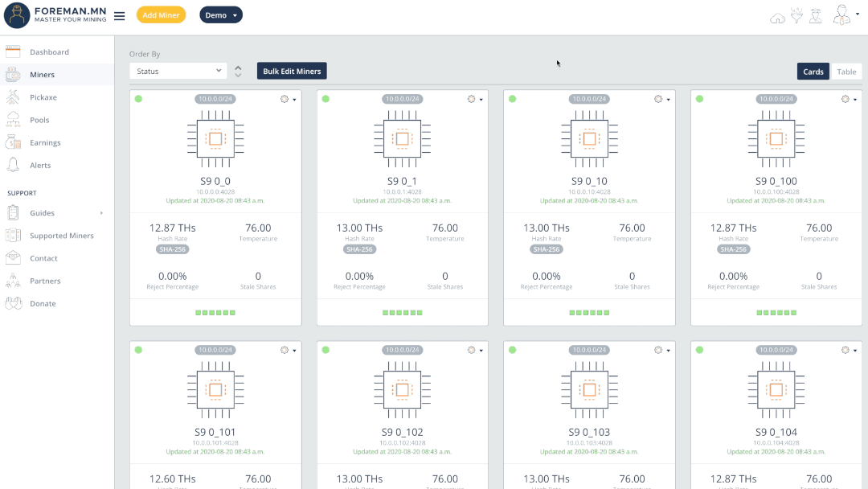Image resolution: width=868 pixels, height=489 pixels.
Task: Open gear settings menu for S9 0_10
Action: (662, 99)
